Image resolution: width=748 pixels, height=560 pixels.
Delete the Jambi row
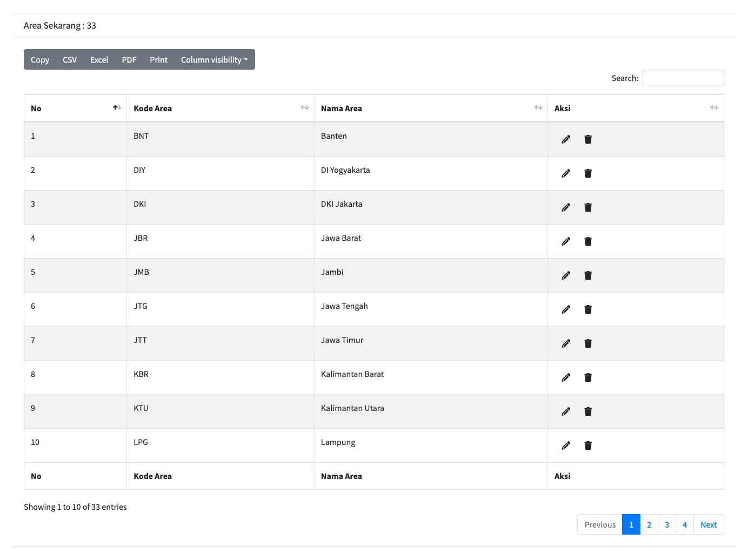point(588,275)
